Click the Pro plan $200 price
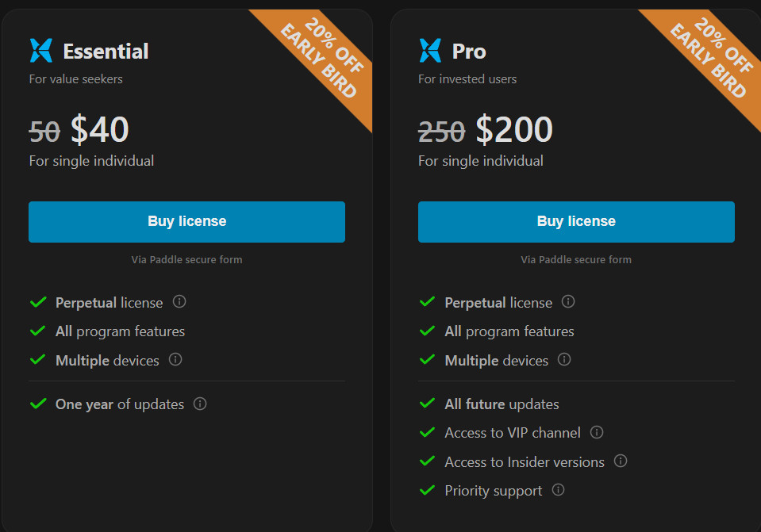This screenshot has width=761, height=532. pyautogui.click(x=514, y=130)
